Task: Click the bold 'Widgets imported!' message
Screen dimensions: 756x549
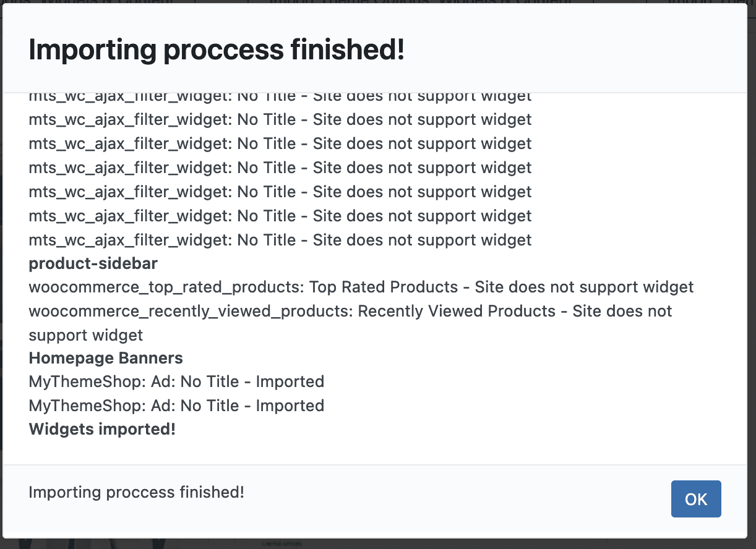Action: (x=102, y=429)
